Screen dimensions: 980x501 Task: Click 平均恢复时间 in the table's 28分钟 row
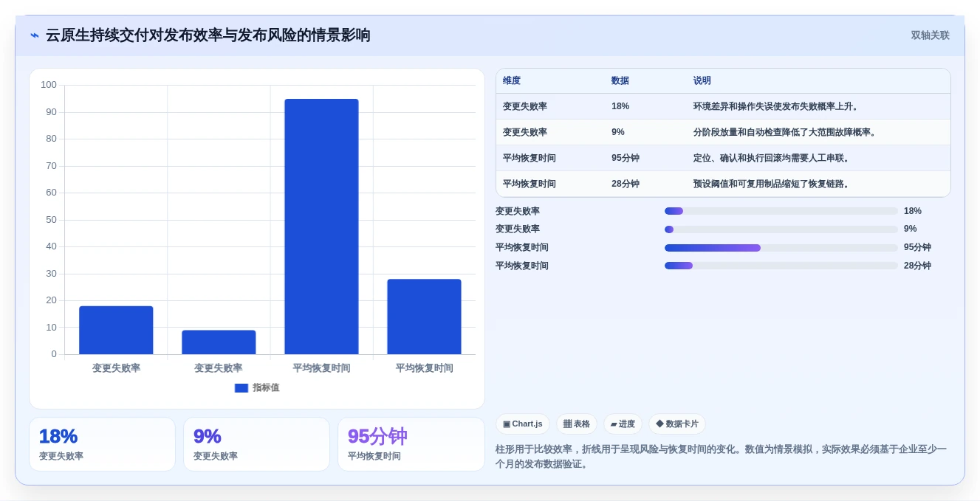click(x=530, y=184)
